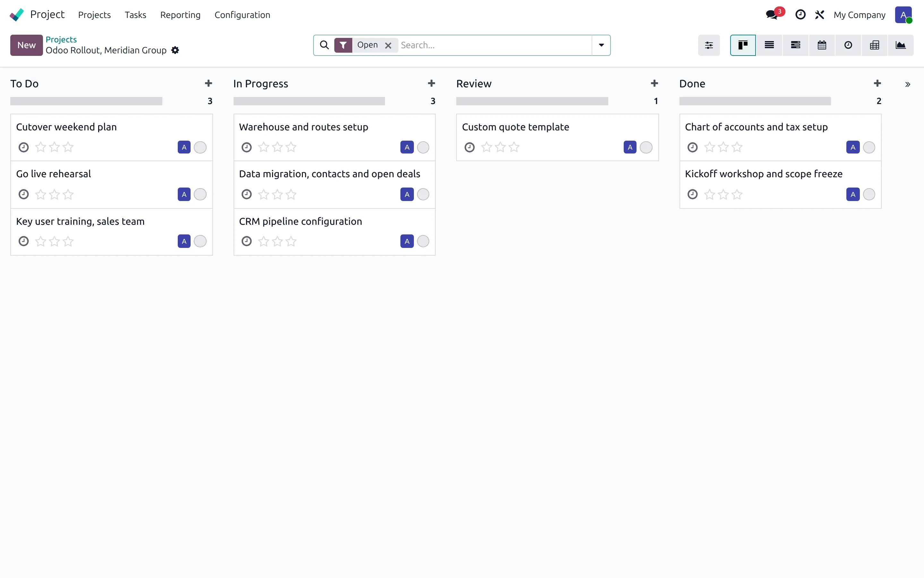The image size is (924, 578).
Task: Schedule activity on Go live rehearsal
Action: click(x=24, y=194)
